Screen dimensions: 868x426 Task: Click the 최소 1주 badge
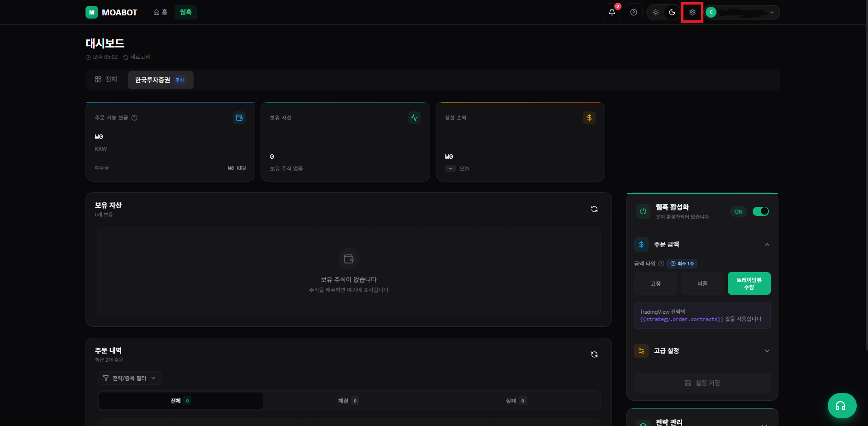coord(682,263)
